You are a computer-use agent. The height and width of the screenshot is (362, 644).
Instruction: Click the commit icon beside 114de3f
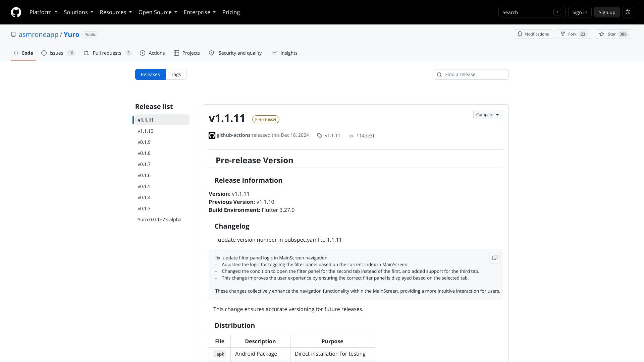351,136
